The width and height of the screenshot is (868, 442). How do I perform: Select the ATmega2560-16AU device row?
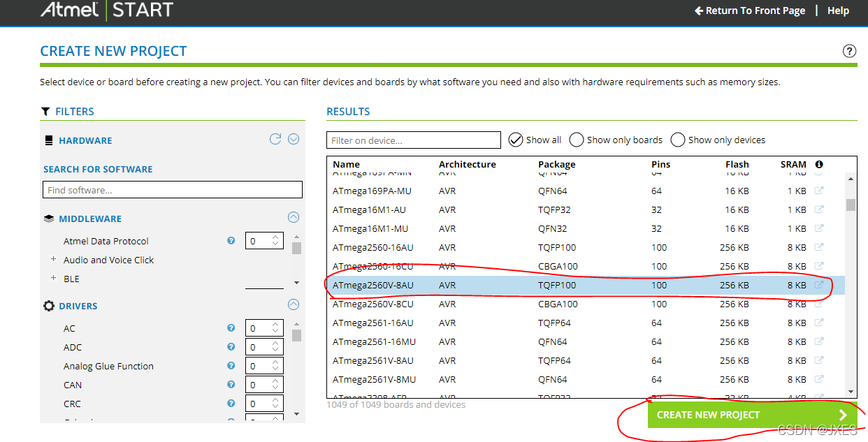pos(586,247)
